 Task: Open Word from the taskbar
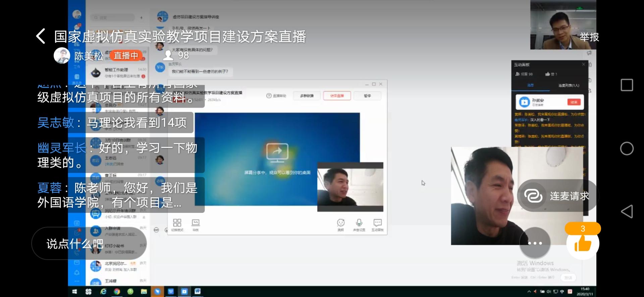tap(198, 291)
